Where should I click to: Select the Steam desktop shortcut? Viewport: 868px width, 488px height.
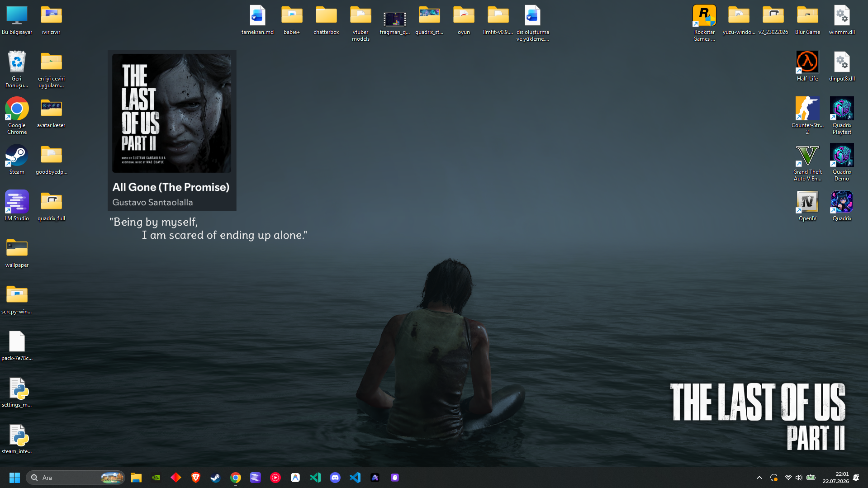[x=17, y=159]
